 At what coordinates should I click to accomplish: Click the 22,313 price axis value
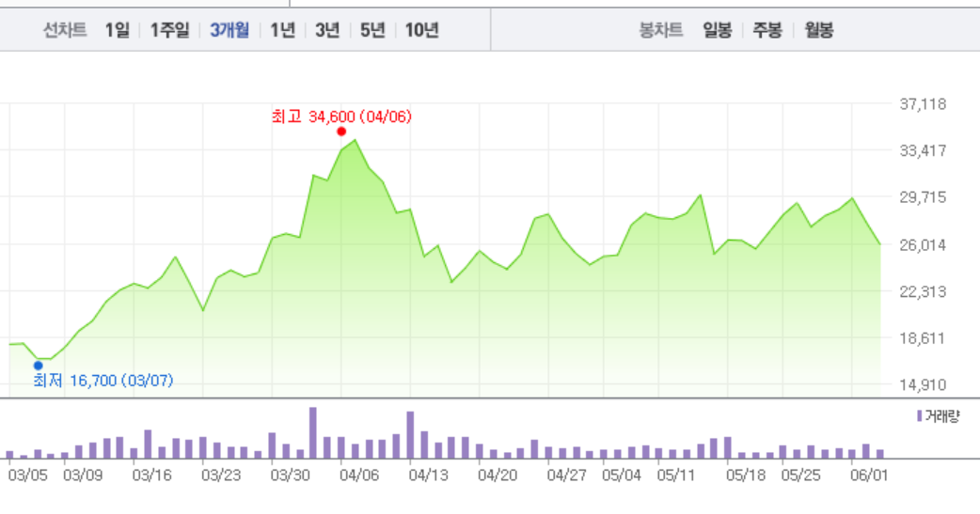click(x=924, y=291)
